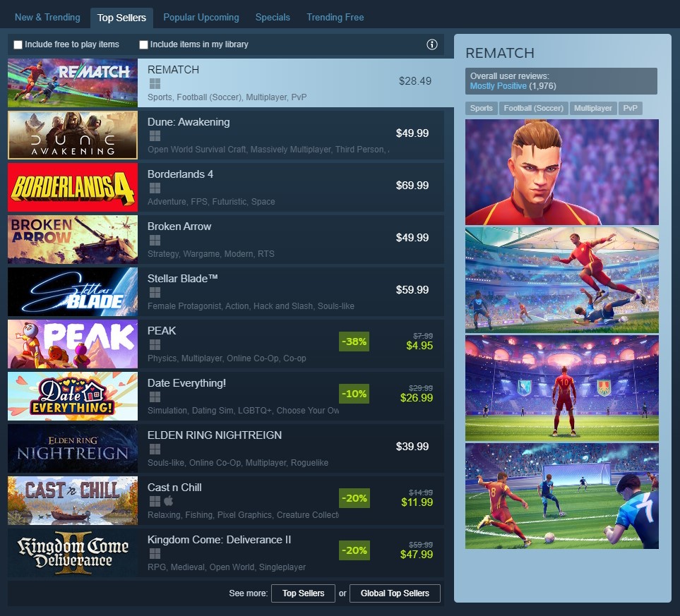Viewport: 680px width, 616px height.
Task: Click Windows platform icon under REMATCH title
Action: point(155,83)
